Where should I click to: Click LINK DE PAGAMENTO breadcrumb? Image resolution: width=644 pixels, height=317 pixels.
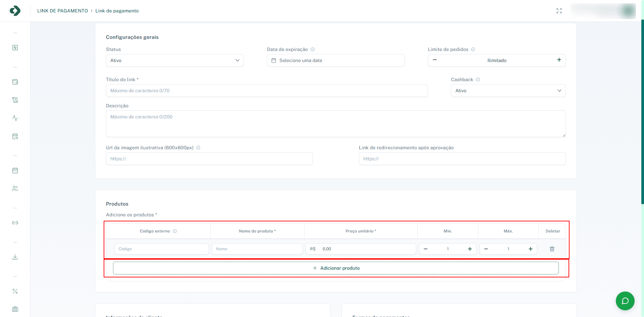[x=62, y=11]
